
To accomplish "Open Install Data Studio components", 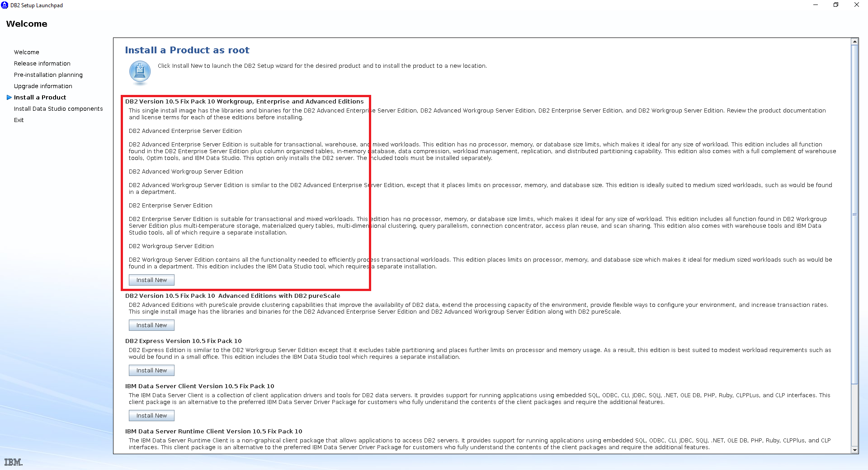I will pos(58,109).
